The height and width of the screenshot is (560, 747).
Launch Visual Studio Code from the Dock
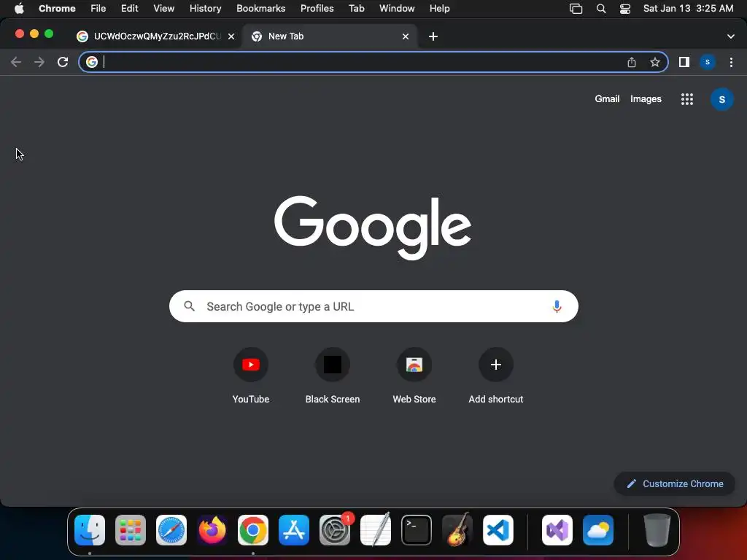point(498,530)
